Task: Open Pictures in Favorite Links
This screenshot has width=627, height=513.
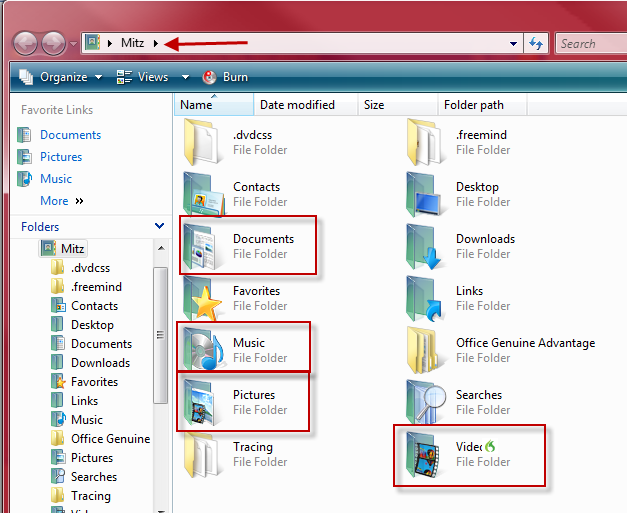Action: coord(61,157)
